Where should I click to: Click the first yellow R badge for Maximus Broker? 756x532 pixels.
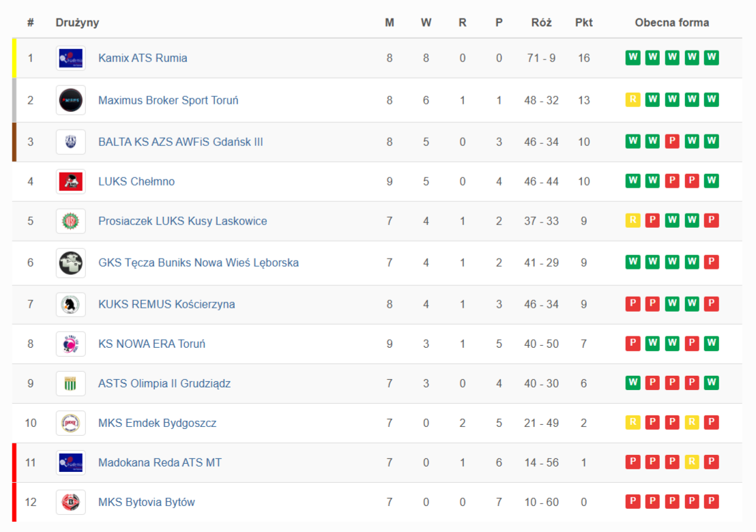[x=633, y=100]
